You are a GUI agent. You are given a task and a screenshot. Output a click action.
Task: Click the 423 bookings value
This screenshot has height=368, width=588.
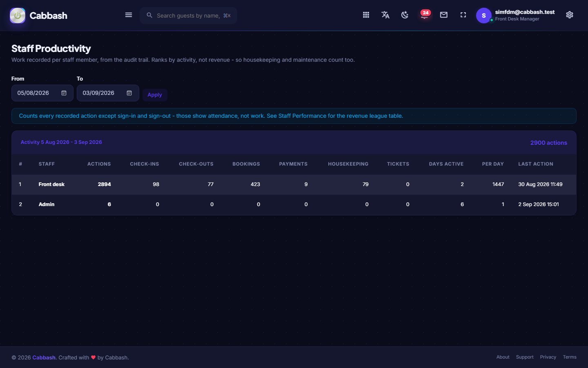(x=255, y=184)
